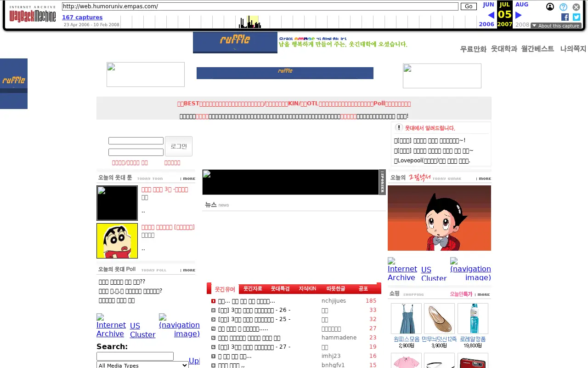The height and width of the screenshot is (368, 588).
Task: Click the Wayback Machine logo
Action: click(33, 14)
